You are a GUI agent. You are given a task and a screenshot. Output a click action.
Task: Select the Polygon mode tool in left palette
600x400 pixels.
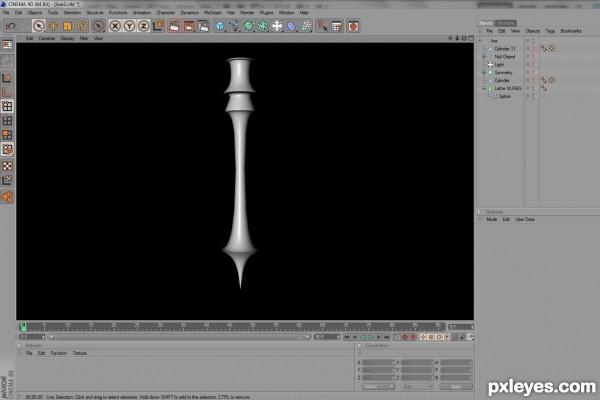[7, 135]
